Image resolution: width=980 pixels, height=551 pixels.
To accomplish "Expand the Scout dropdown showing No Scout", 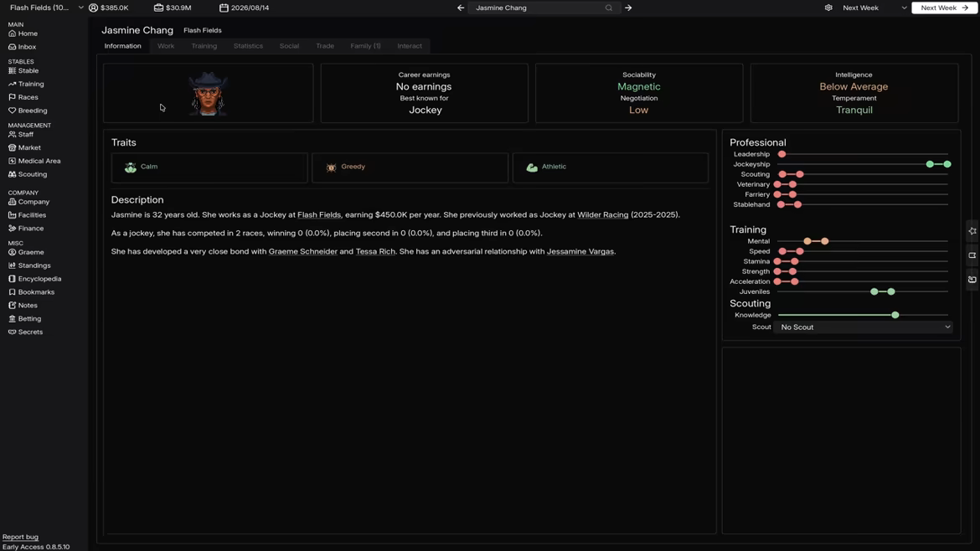I will point(864,327).
